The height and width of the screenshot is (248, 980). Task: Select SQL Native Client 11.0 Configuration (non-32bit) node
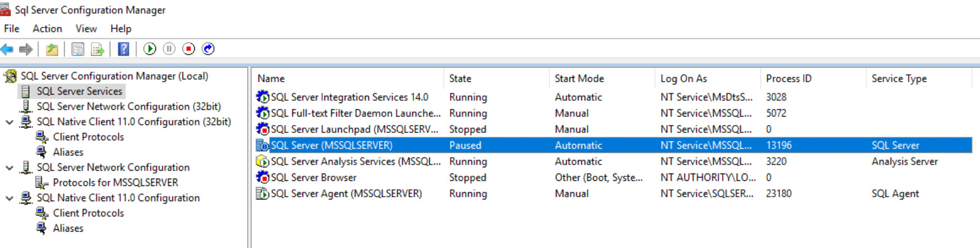tap(118, 198)
